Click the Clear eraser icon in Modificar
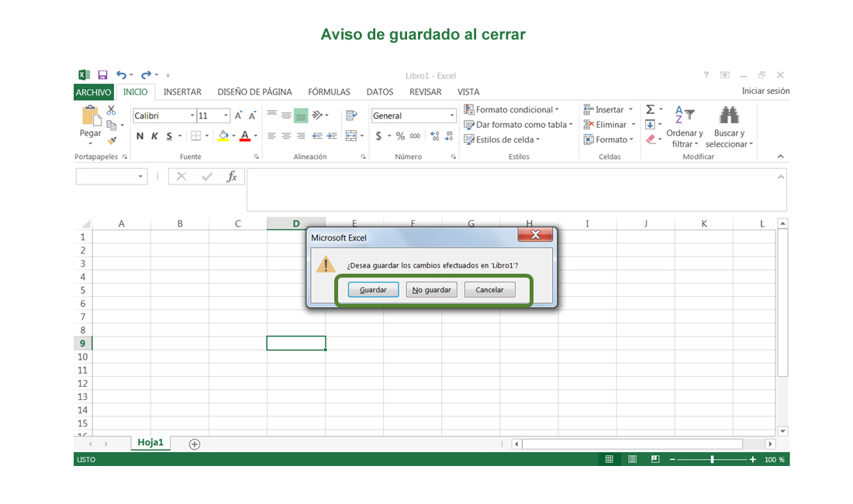Image resolution: width=853 pixels, height=504 pixels. tap(651, 140)
